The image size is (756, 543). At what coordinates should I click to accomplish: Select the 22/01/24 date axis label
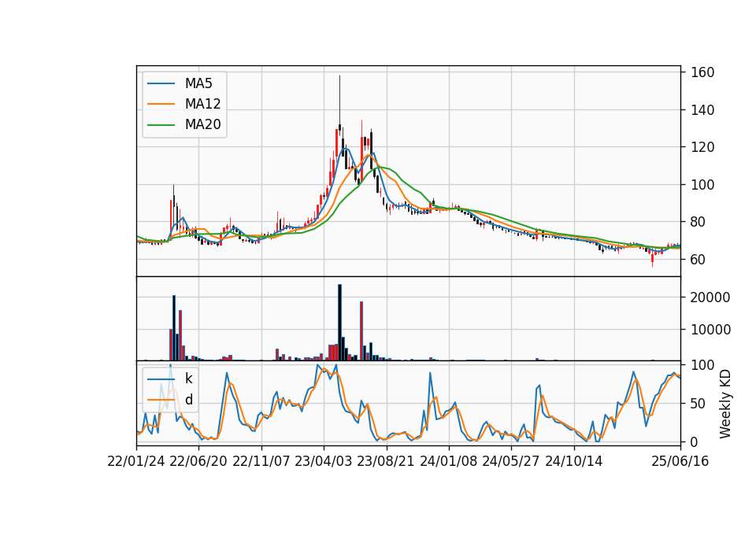pyautogui.click(x=136, y=462)
